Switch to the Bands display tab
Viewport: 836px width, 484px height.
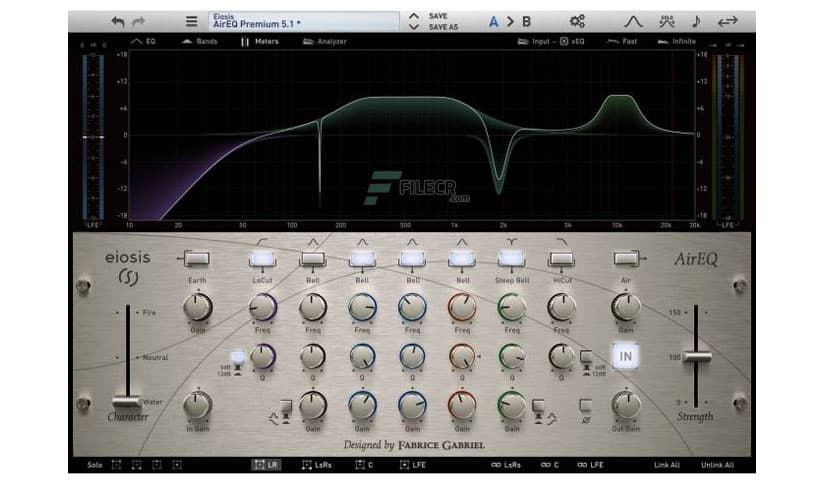click(200, 41)
